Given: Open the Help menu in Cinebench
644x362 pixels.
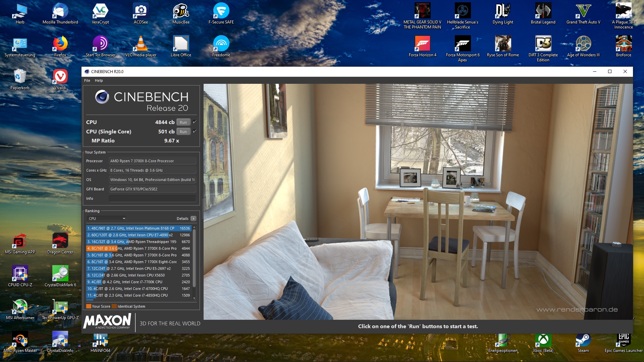Looking at the screenshot, I should [x=99, y=80].
